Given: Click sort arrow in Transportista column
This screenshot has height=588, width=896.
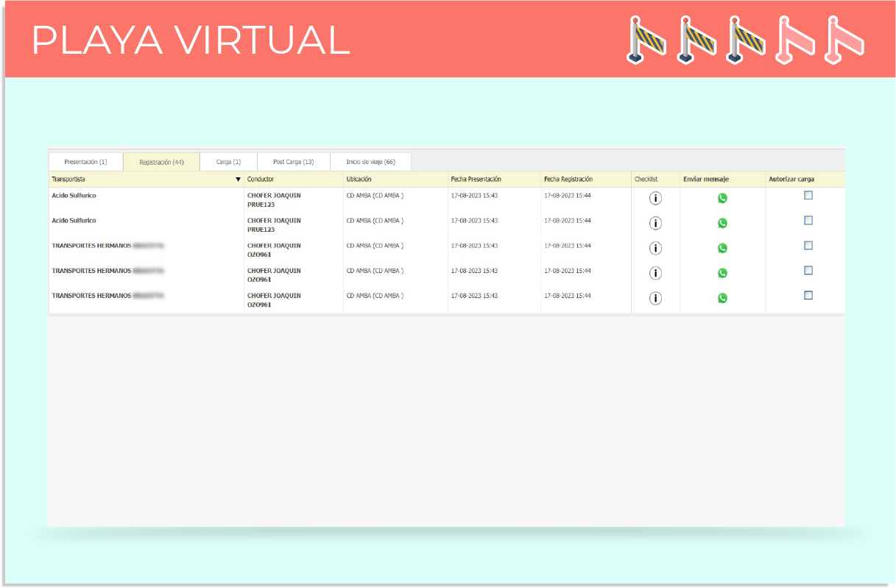Looking at the screenshot, I should (x=238, y=180).
